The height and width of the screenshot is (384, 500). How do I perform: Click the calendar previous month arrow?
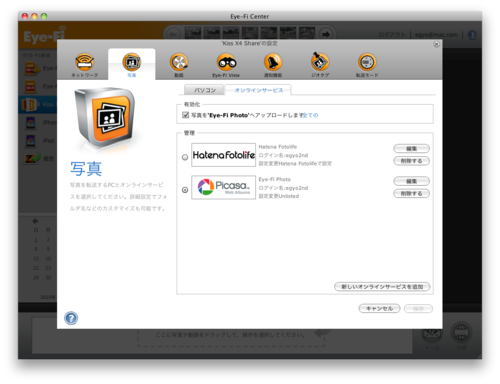(x=35, y=221)
